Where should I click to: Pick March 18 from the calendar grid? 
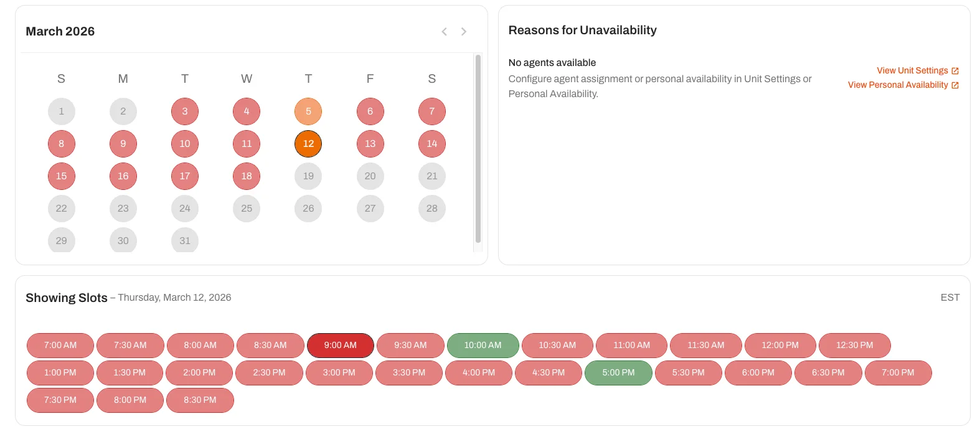click(x=247, y=176)
